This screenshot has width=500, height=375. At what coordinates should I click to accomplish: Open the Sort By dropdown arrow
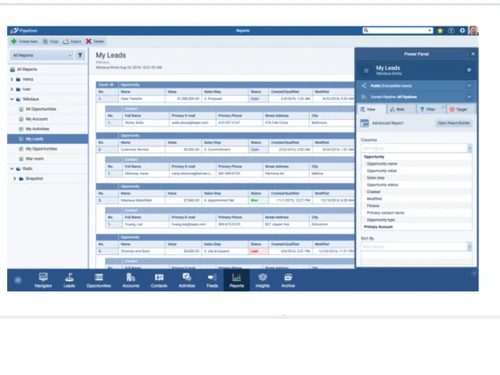(469, 247)
